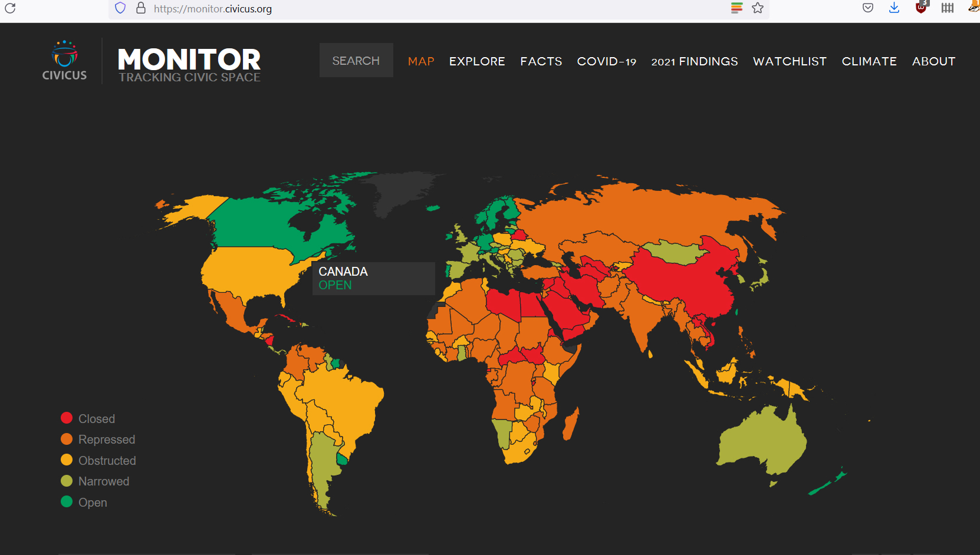Open the Privacy Badger extension
Screen dimensions: 980x555
tap(973, 7)
